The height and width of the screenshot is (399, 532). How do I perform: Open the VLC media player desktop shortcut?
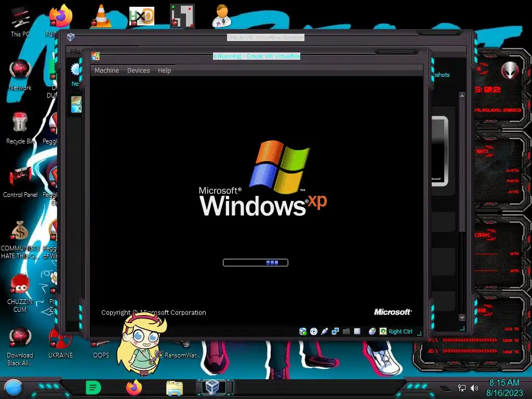[x=101, y=16]
